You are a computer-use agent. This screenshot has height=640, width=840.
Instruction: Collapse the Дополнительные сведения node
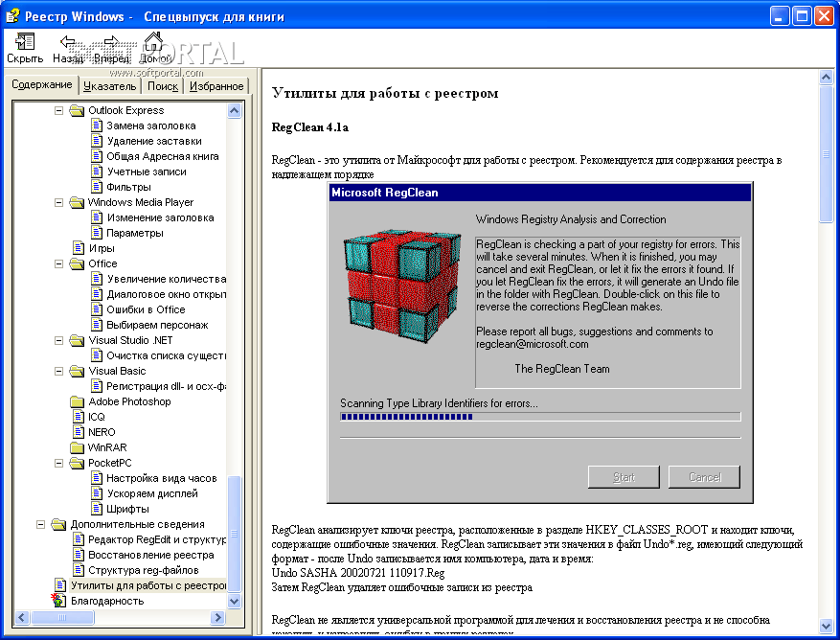[41, 525]
